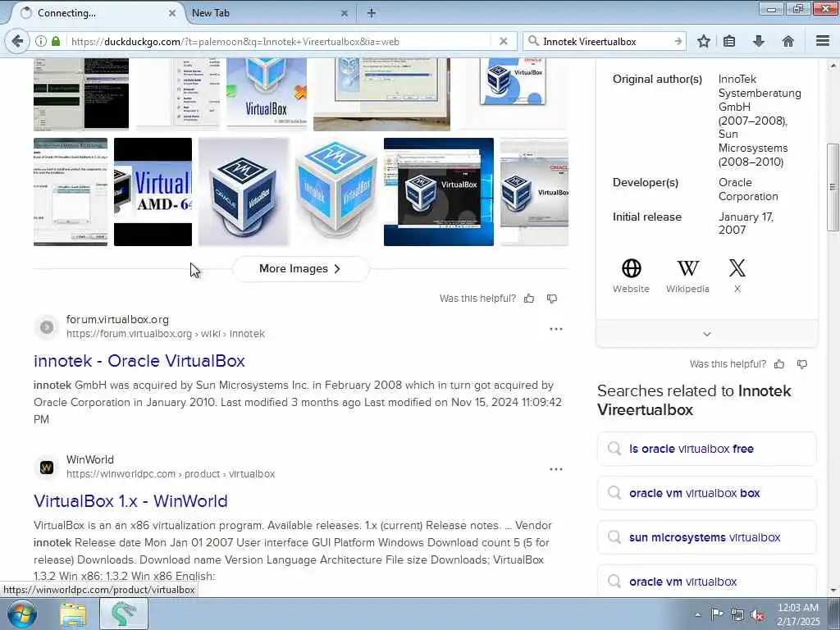Viewport: 840px width, 630px height.
Task: Open a new tab with the plus button
Action: click(372, 13)
